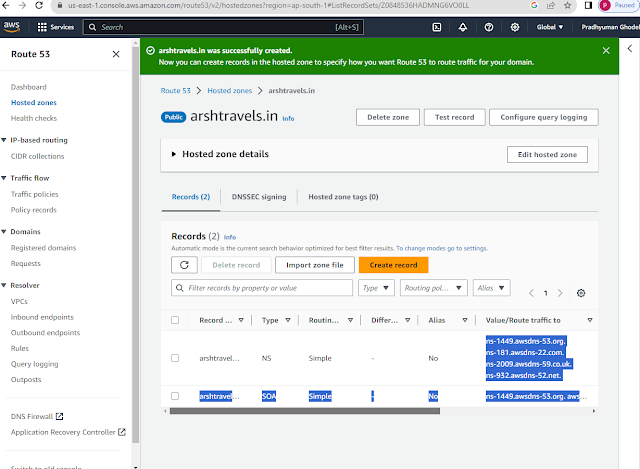Check the SOA record row checkbox
The height and width of the screenshot is (469, 640).
click(x=175, y=396)
